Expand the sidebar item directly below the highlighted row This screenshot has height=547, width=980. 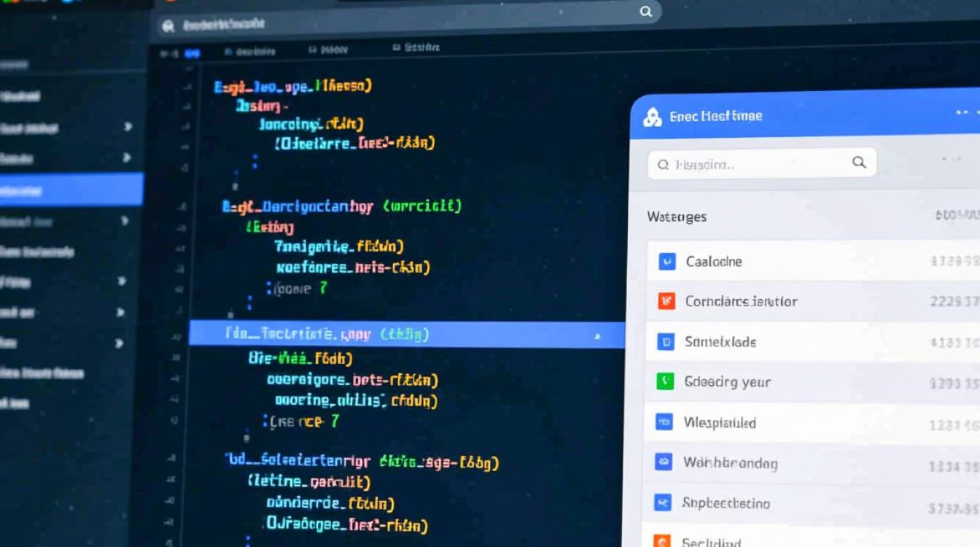tap(124, 220)
